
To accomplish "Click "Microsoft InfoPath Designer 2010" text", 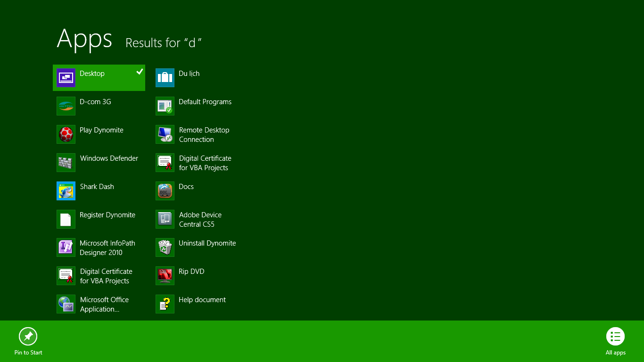I will 107,248.
